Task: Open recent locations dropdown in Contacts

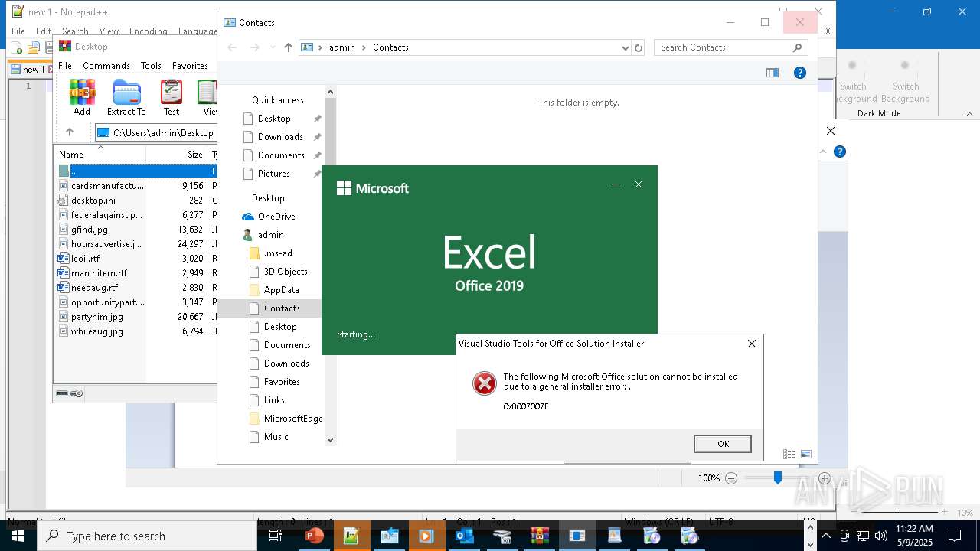Action: point(273,47)
